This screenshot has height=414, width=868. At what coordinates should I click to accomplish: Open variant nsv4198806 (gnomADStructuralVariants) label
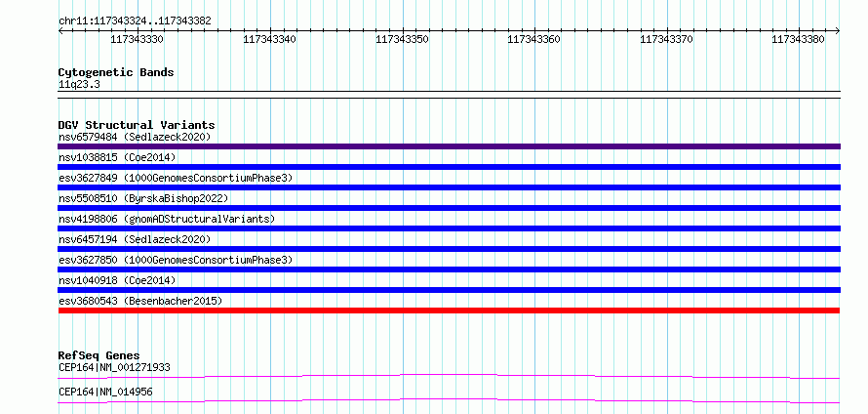click(167, 219)
